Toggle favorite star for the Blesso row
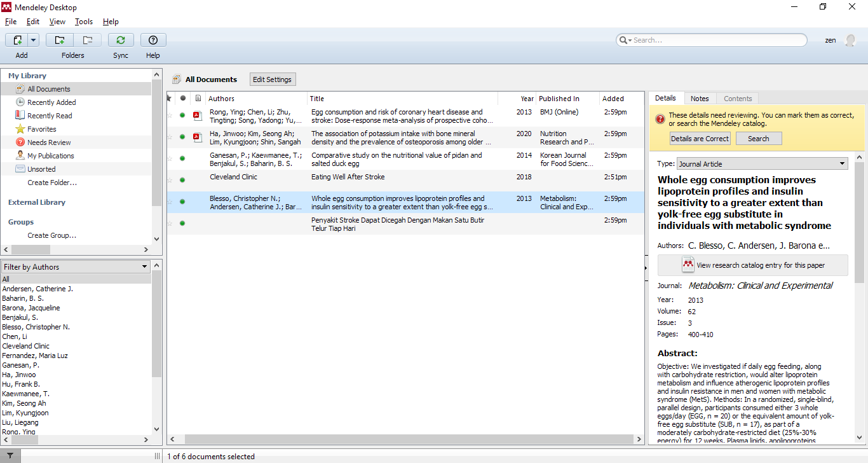Viewport: 868px width, 463px height. click(170, 202)
